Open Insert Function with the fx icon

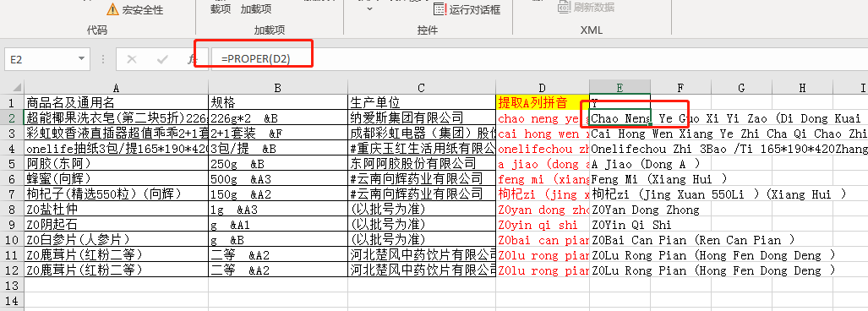pyautogui.click(x=192, y=59)
